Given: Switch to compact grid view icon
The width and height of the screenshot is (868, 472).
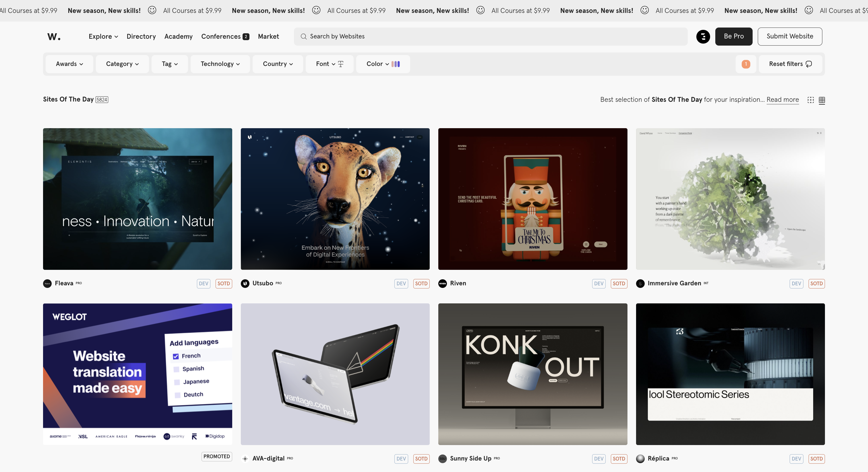Looking at the screenshot, I should (x=821, y=100).
